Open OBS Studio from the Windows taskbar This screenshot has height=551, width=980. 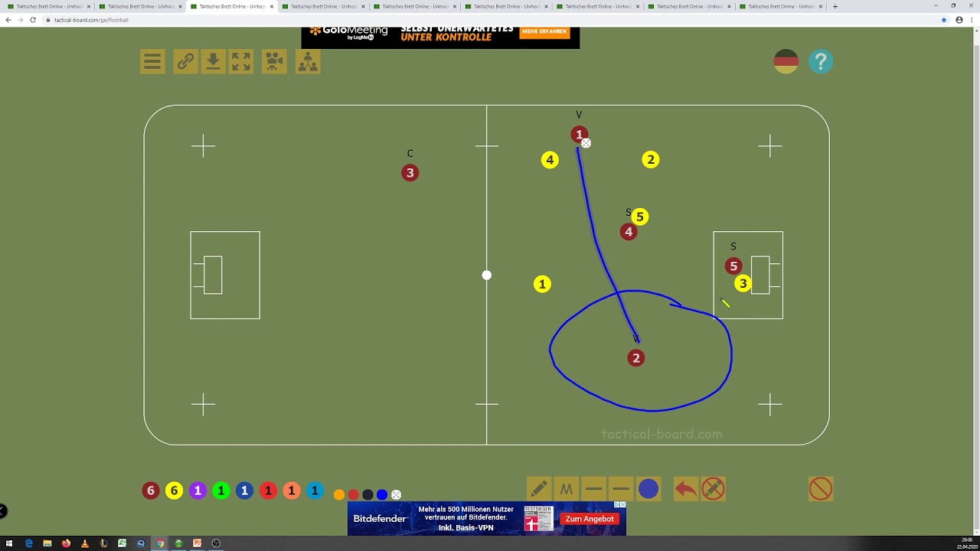[216, 543]
